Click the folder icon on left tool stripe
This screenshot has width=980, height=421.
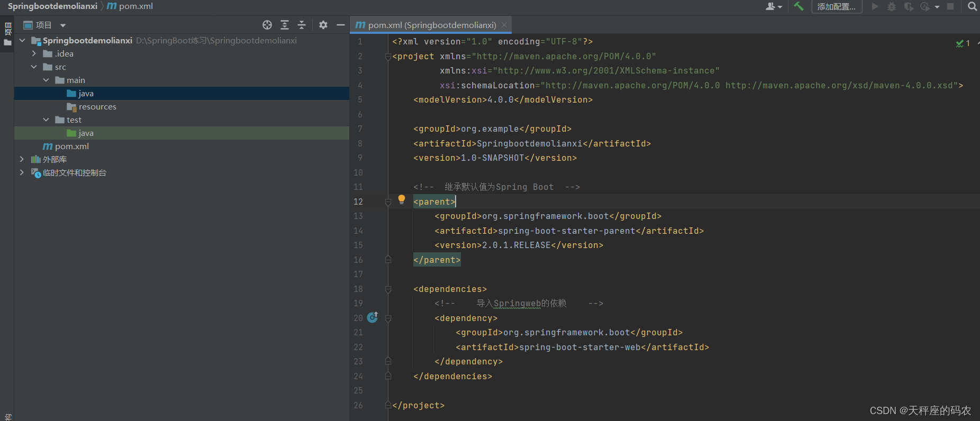pyautogui.click(x=7, y=43)
